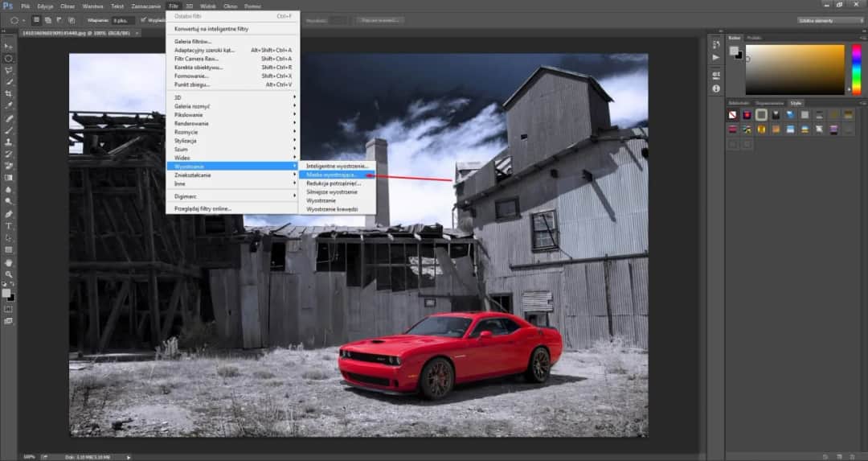Viewport: 868px width, 461px height.
Task: Open the Actions panel play icon
Action: (x=715, y=57)
